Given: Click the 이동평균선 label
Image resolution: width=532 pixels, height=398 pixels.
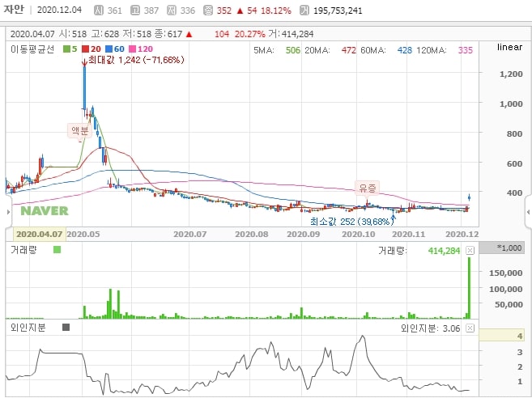Looking at the screenshot, I should click(32, 49).
